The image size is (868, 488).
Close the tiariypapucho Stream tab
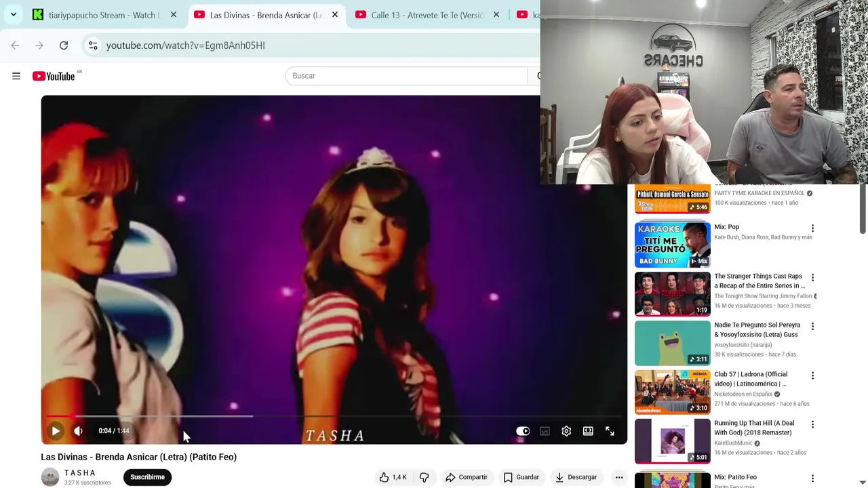click(174, 15)
